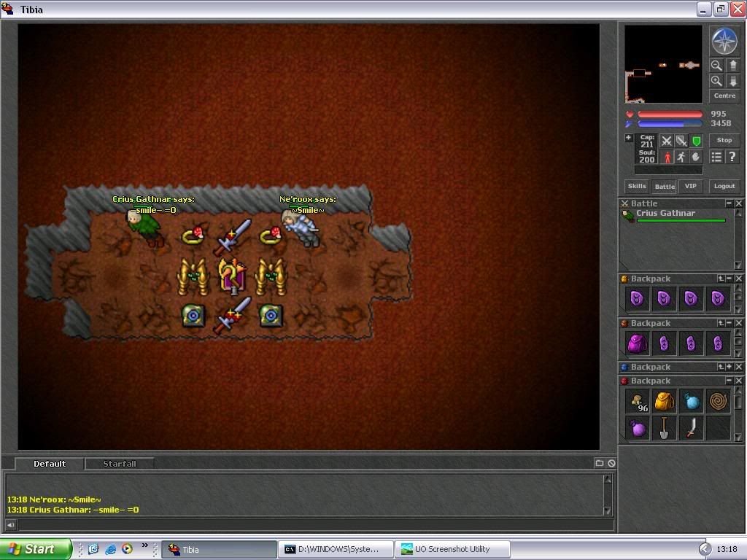
Task: Focus the chat text input field
Action: 315,525
